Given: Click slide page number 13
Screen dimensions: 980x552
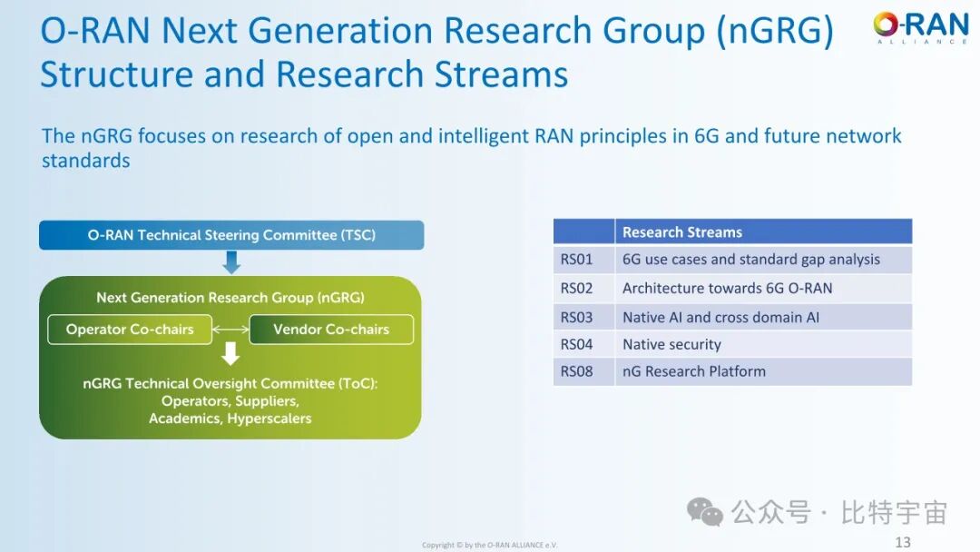Looking at the screenshot, I should coord(903,542).
